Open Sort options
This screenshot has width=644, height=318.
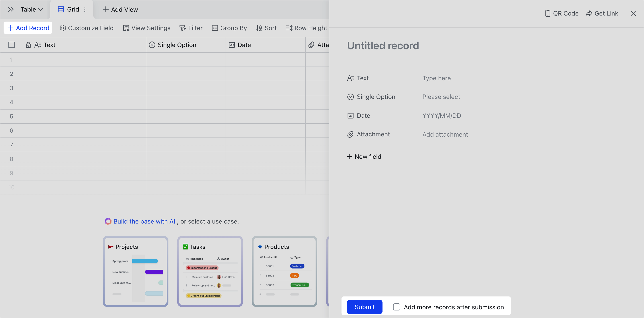tap(267, 28)
